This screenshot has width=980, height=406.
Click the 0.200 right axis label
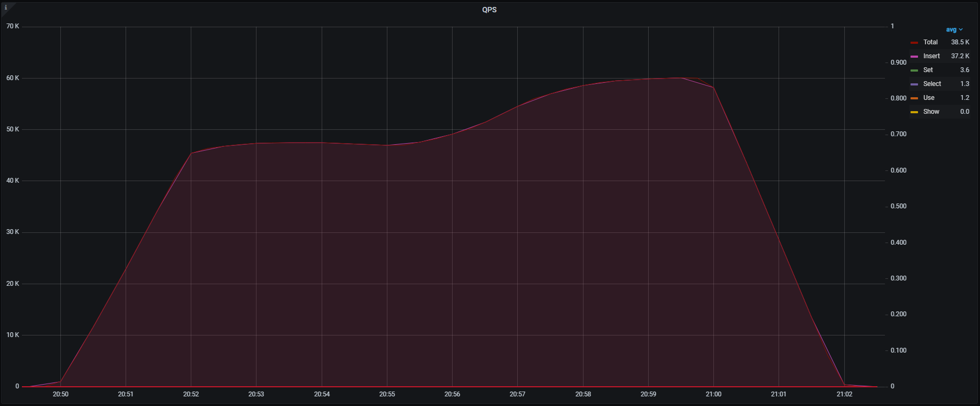point(898,314)
